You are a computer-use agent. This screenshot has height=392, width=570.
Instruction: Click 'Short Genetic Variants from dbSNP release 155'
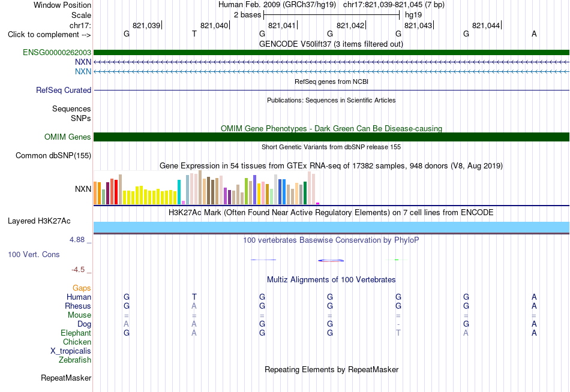pyautogui.click(x=331, y=147)
